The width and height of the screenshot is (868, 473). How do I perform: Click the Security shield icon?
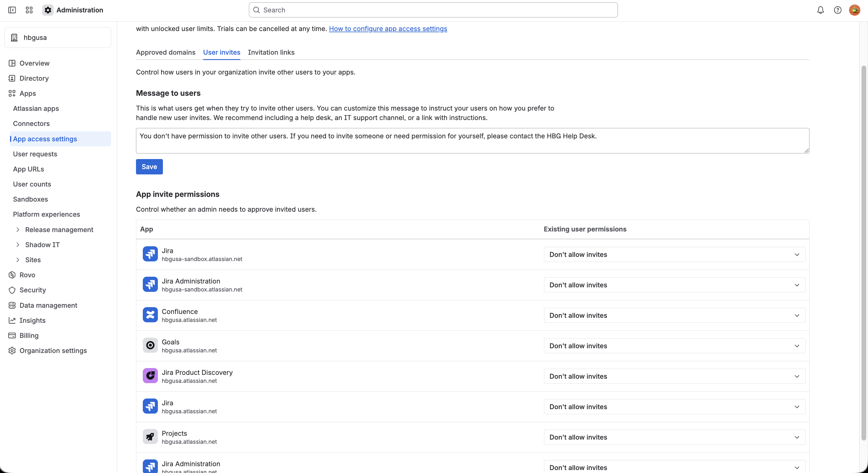(x=12, y=290)
